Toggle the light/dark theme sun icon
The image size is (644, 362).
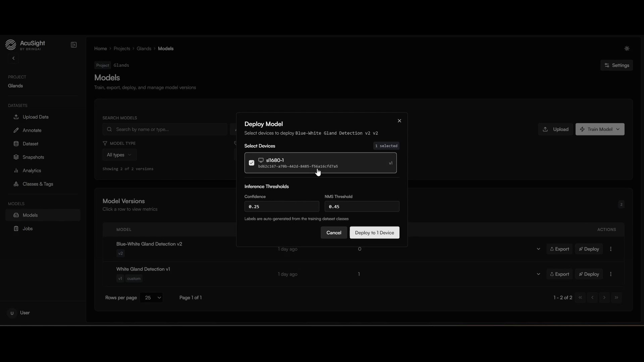coord(627,49)
